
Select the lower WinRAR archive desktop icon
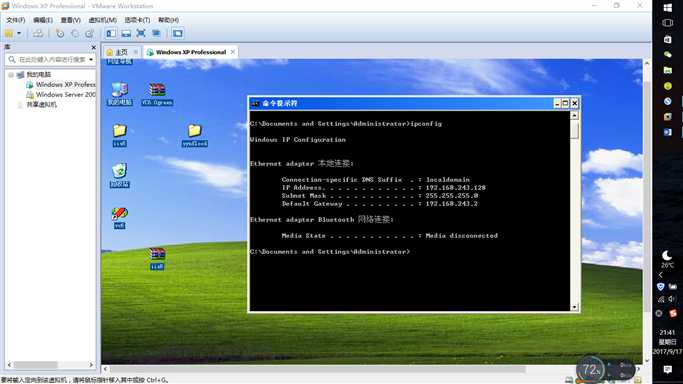pyautogui.click(x=157, y=259)
